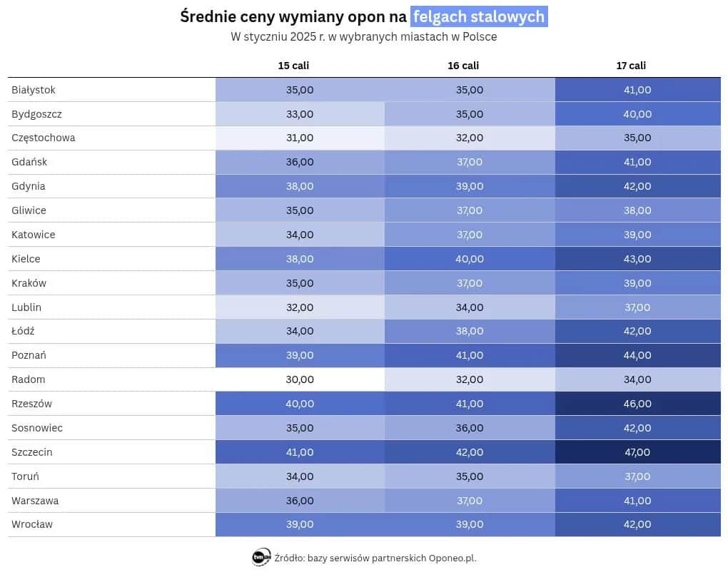The height and width of the screenshot is (577, 728).
Task: Click the Łódź 16 cali value 38,00
Action: [470, 331]
